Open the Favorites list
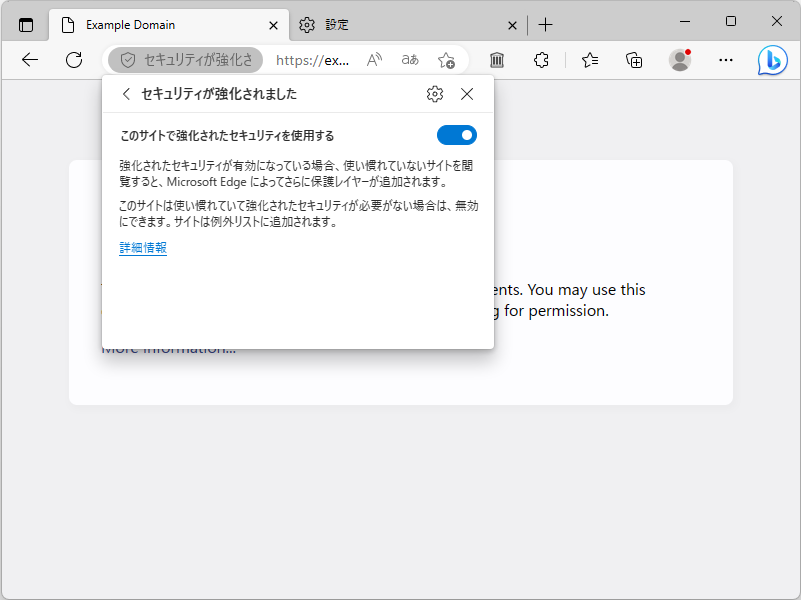The width and height of the screenshot is (801, 600). (x=589, y=60)
